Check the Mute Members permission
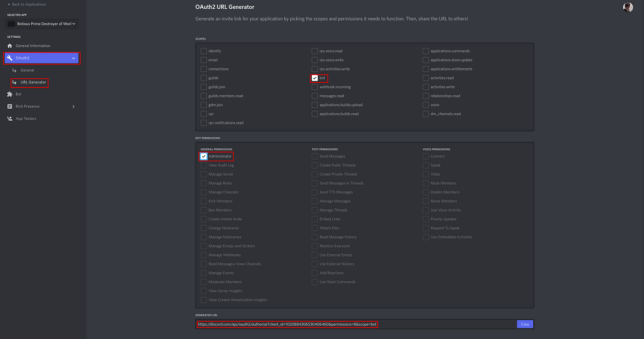Image resolution: width=644 pixels, height=339 pixels. (426, 183)
